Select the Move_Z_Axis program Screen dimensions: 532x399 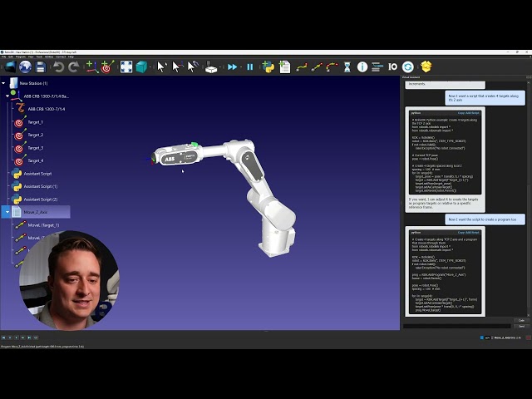35,213
